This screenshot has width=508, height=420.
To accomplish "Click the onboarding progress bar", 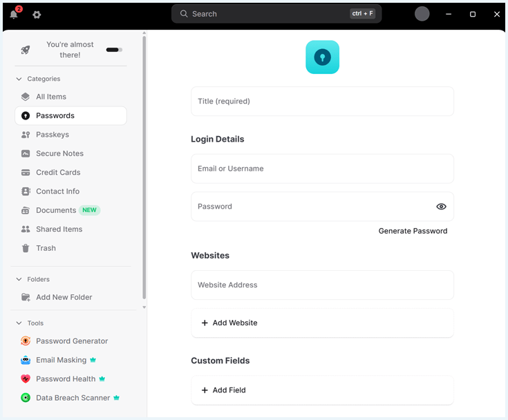I will coord(114,50).
